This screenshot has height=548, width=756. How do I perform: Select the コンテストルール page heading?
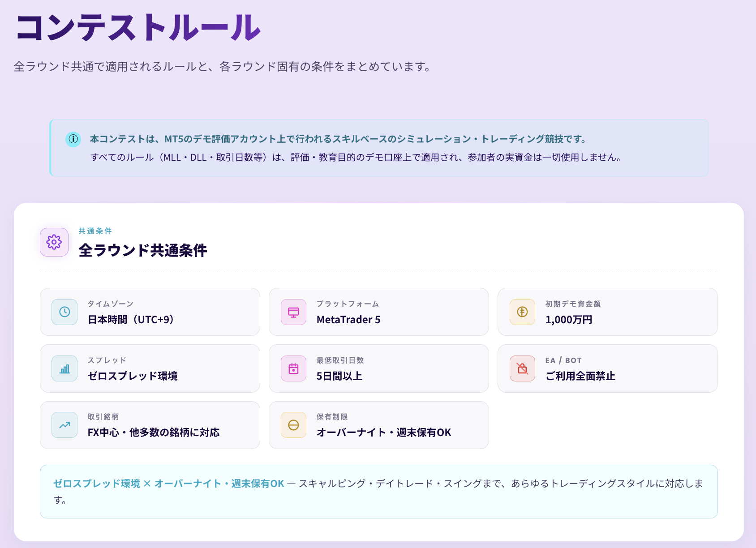click(138, 28)
